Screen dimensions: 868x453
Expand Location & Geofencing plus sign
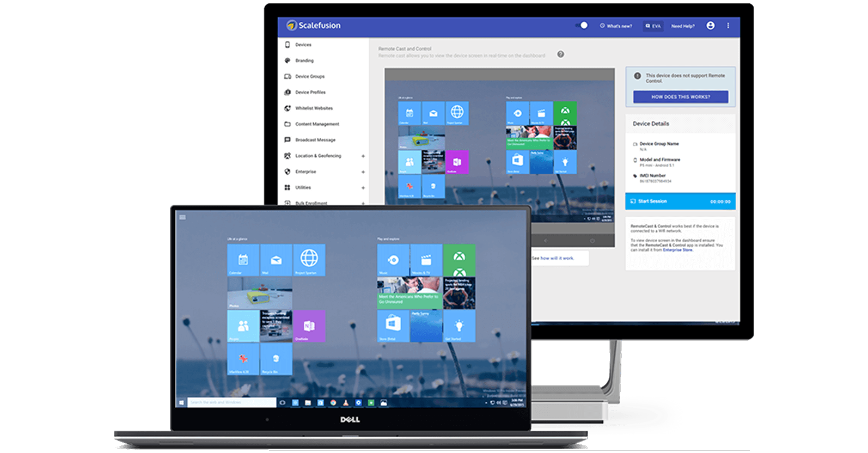[x=363, y=156]
